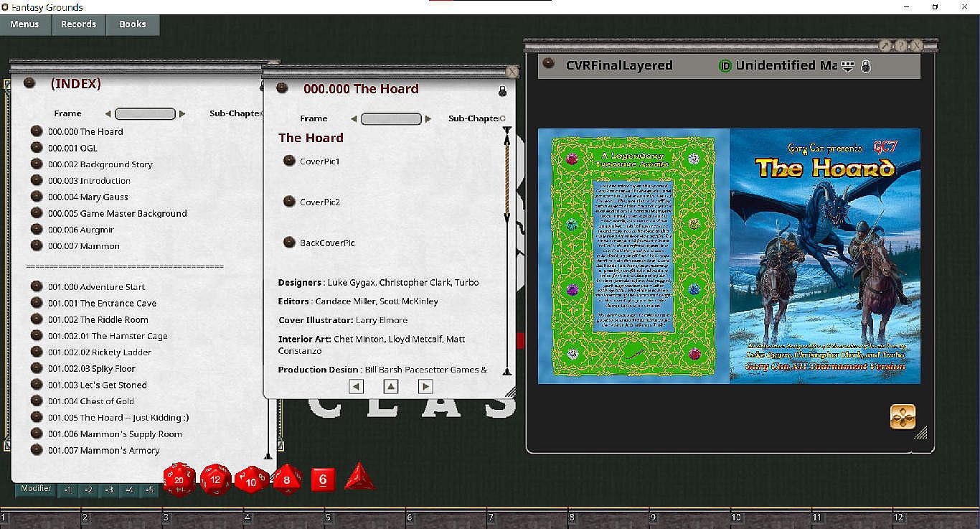
Task: Pick the red d8 die
Action: pos(287,479)
